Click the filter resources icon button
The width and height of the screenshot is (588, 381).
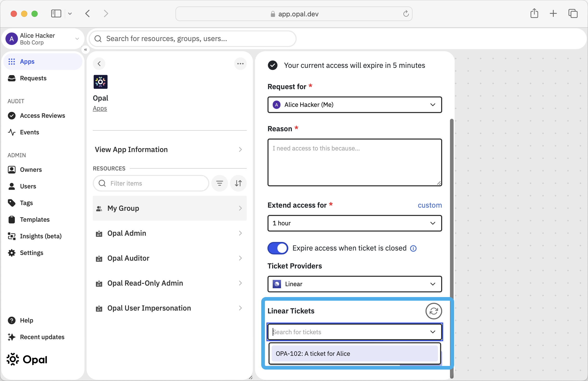coord(220,183)
